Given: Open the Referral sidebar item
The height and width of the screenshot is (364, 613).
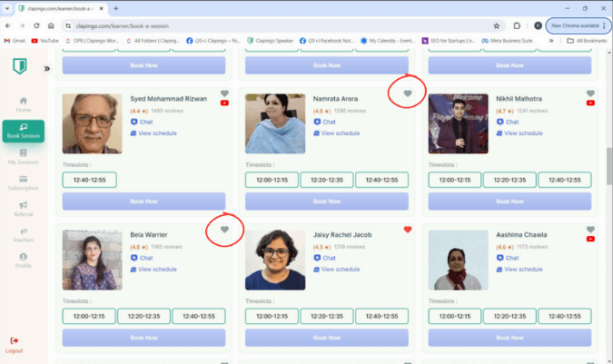Looking at the screenshot, I should tap(23, 208).
